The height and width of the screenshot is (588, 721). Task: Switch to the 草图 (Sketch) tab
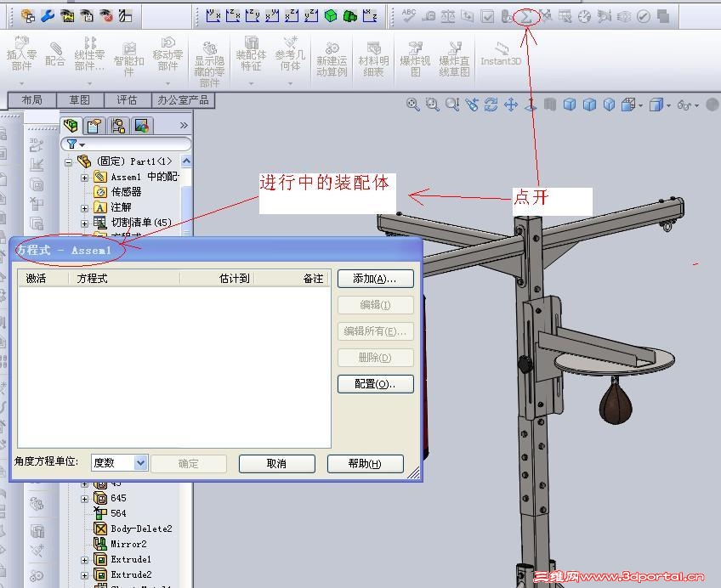click(80, 100)
